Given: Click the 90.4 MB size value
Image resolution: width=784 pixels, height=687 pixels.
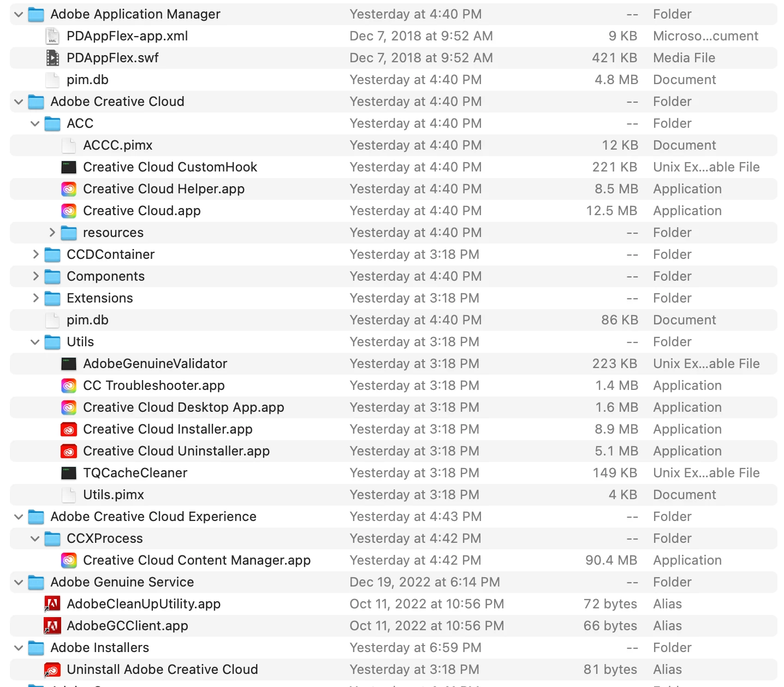Looking at the screenshot, I should (611, 560).
